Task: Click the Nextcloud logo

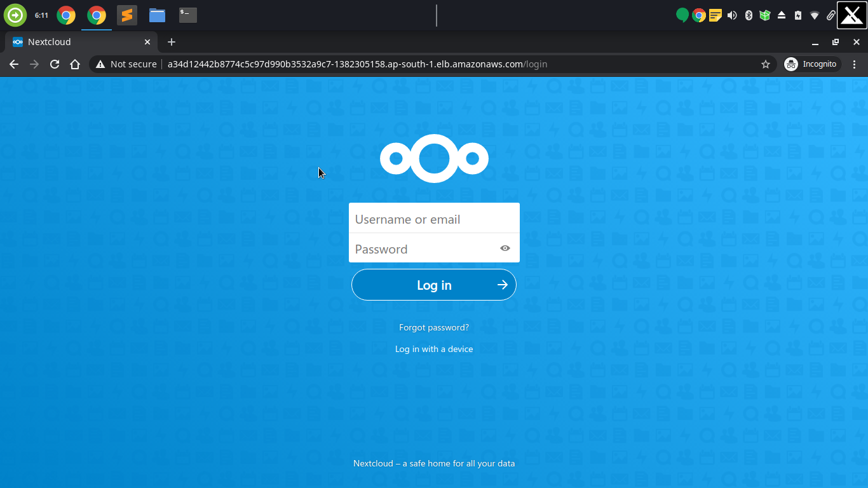Action: [434, 159]
